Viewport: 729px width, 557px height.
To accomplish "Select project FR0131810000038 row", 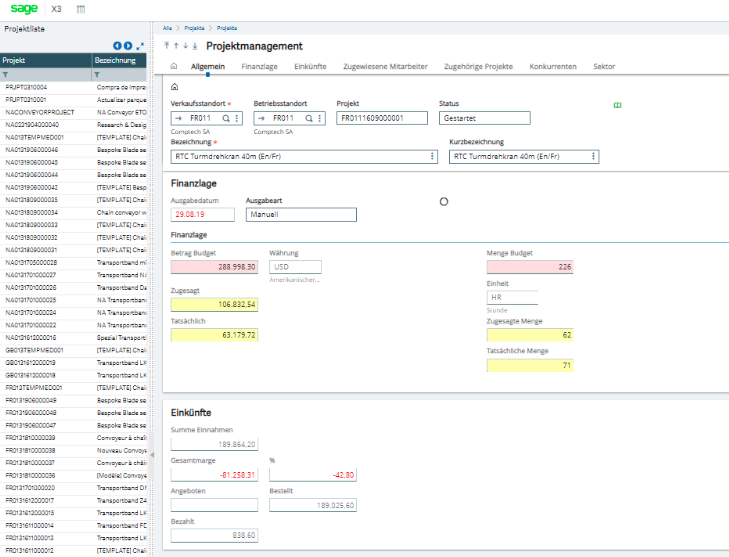I will (73, 450).
